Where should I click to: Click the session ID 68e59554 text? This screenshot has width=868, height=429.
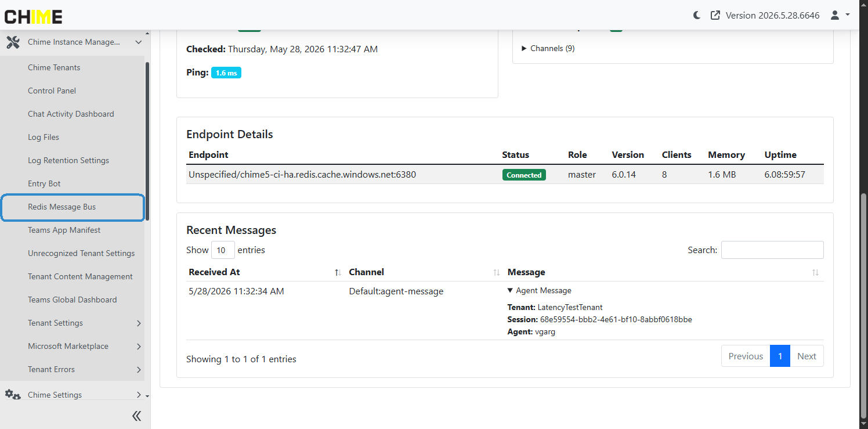(616, 319)
